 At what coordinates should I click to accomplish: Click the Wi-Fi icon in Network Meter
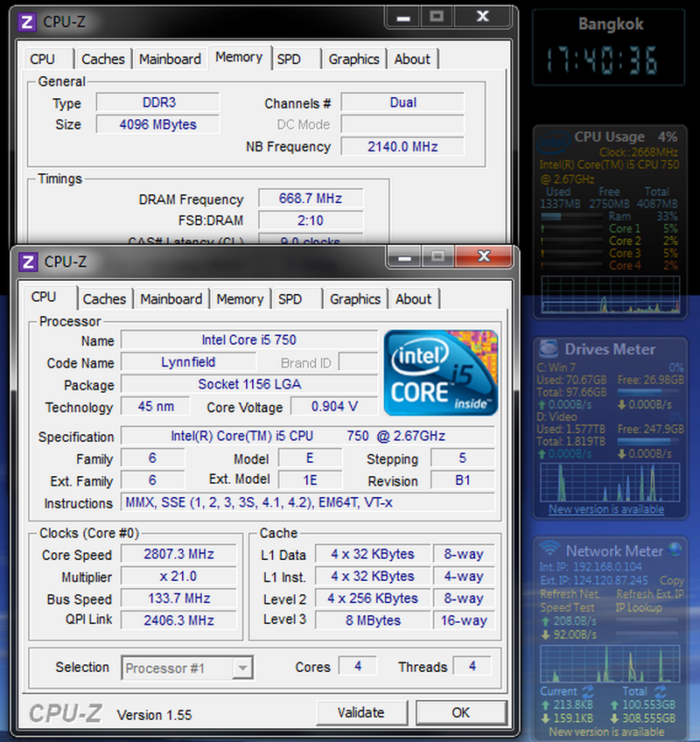[550, 549]
